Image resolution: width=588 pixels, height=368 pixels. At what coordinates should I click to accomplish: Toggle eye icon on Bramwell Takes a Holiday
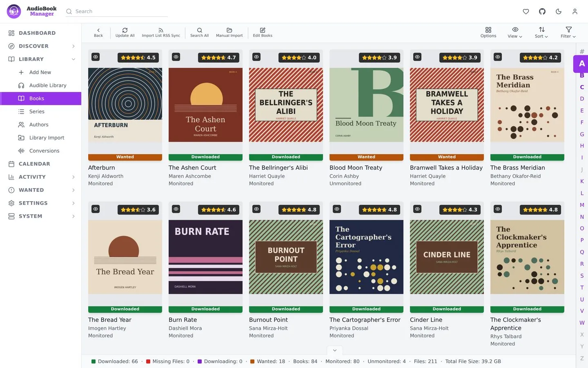(417, 57)
